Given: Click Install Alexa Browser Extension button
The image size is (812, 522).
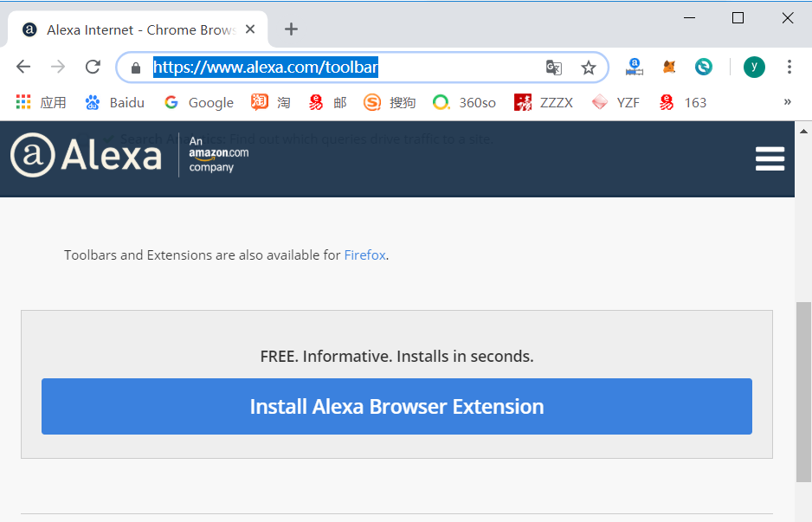Looking at the screenshot, I should click(x=396, y=406).
